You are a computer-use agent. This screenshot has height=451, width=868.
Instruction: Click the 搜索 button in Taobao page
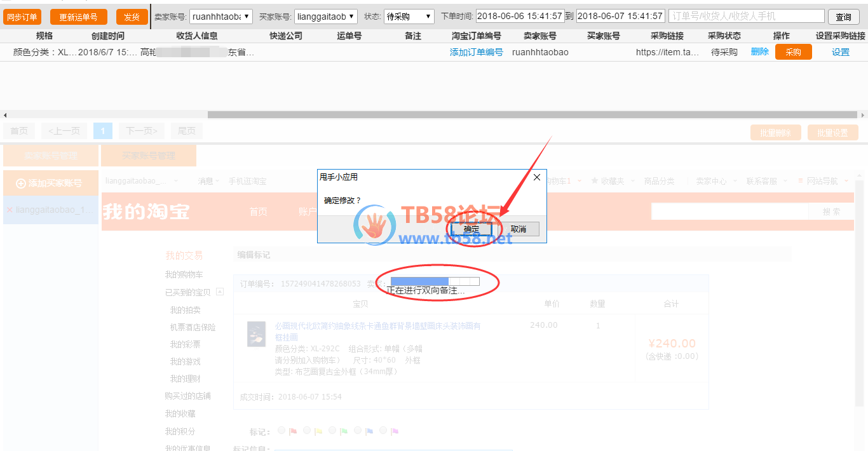[x=831, y=212]
